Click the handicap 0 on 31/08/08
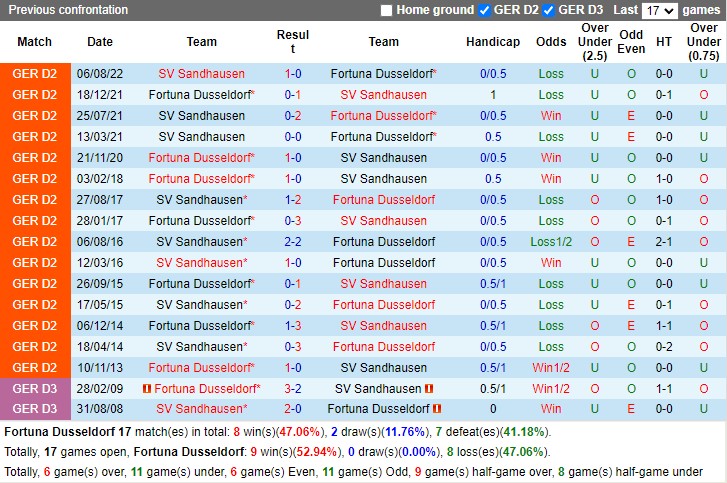727x483 pixels. [x=493, y=409]
